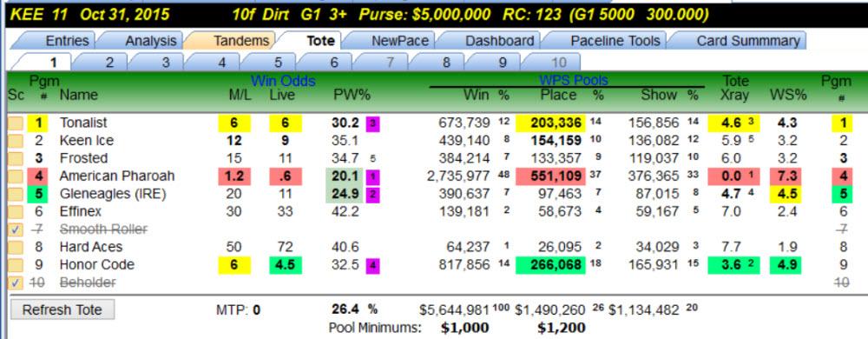Select horse name Keen Ice
This screenshot has height=339, width=868.
[86, 141]
